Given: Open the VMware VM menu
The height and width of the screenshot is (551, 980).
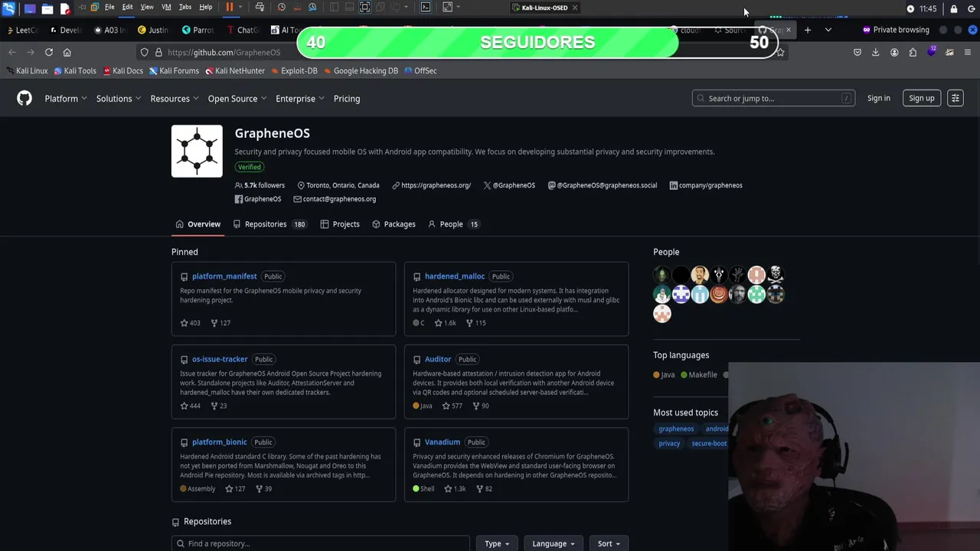Looking at the screenshot, I should pyautogui.click(x=166, y=7).
